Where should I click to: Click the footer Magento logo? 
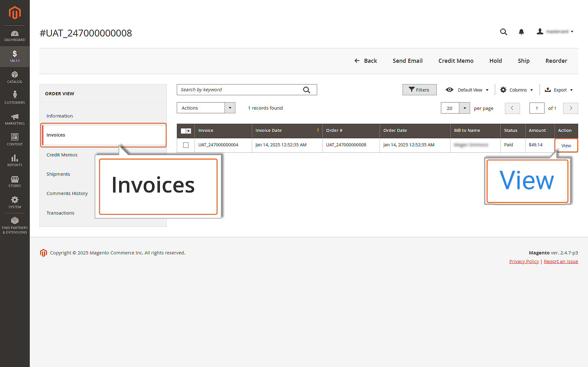click(x=44, y=253)
